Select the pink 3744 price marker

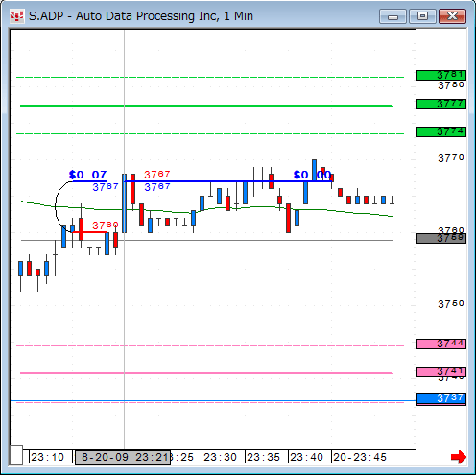[441, 344]
